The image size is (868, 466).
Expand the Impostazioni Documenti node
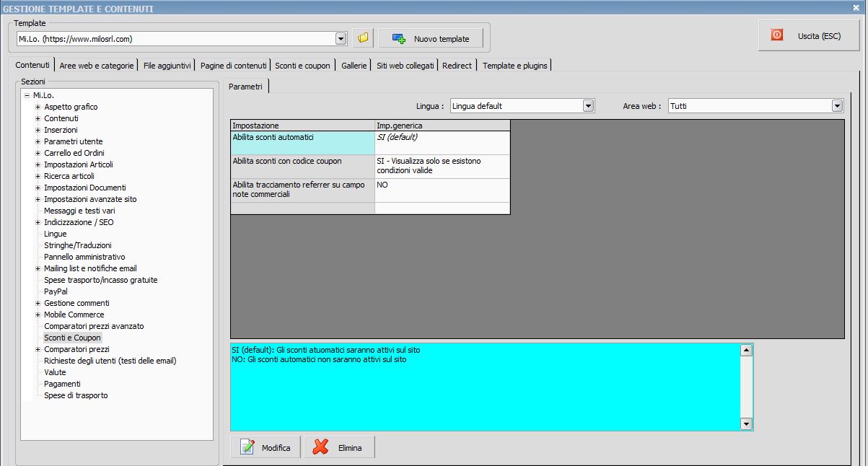38,188
